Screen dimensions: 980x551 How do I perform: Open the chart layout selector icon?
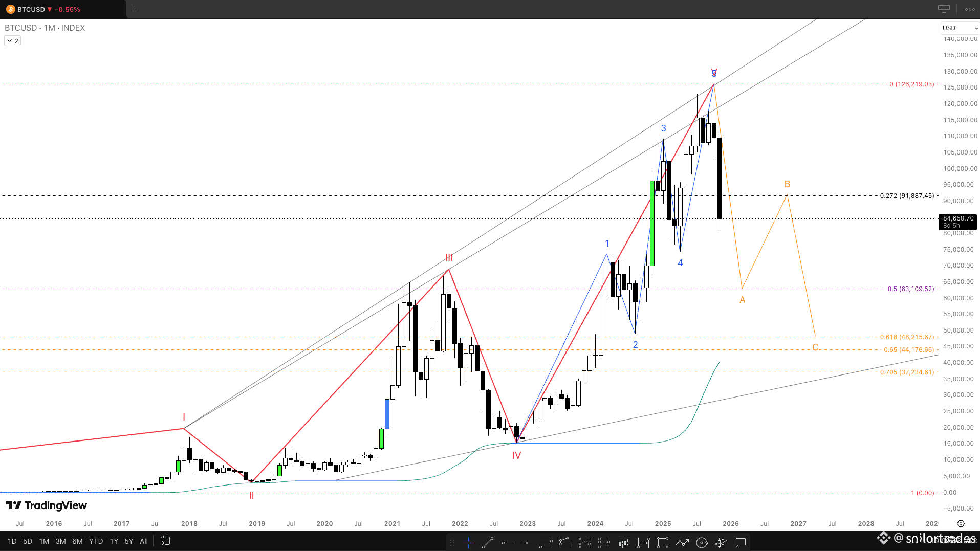click(x=944, y=9)
